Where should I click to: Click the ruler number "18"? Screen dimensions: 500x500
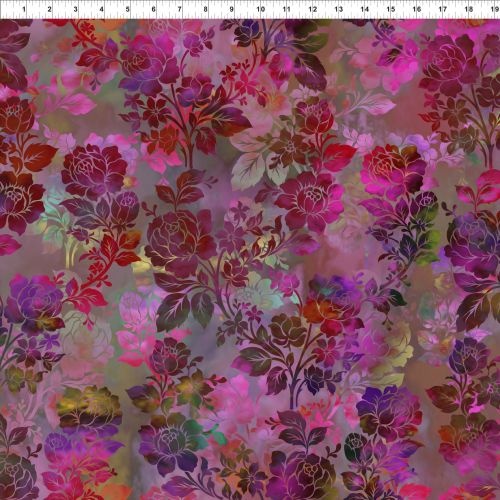point(469,9)
